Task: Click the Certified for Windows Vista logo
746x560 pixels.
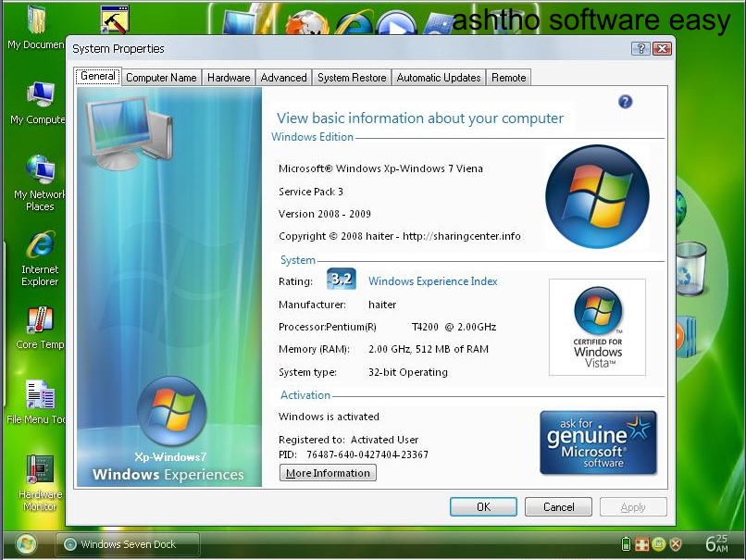Action: click(x=598, y=328)
